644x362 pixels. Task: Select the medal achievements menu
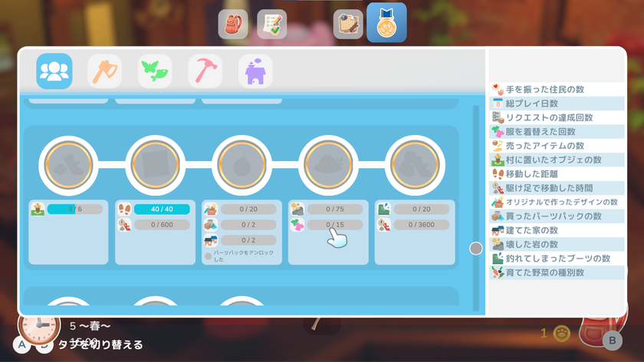pos(386,23)
